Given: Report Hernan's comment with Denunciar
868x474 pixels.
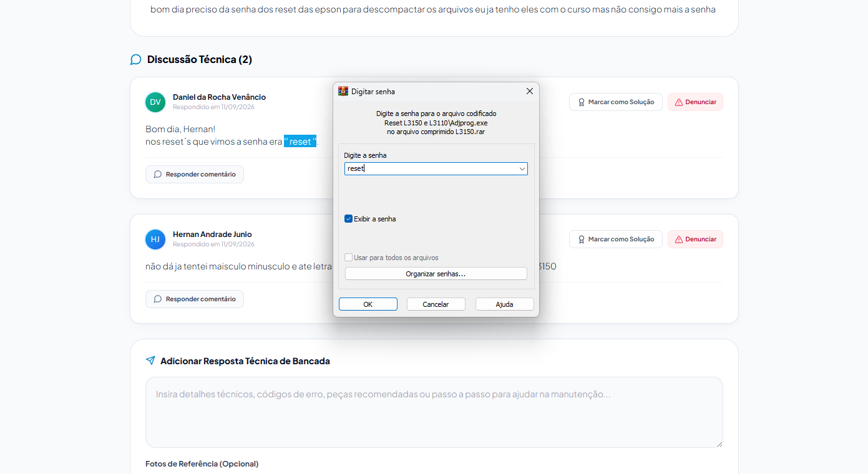Looking at the screenshot, I should (695, 239).
